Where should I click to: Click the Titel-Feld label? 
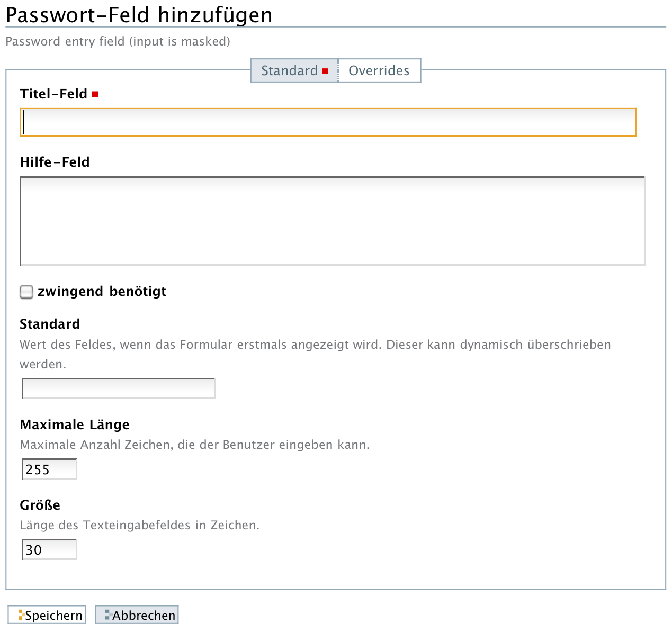[x=53, y=94]
